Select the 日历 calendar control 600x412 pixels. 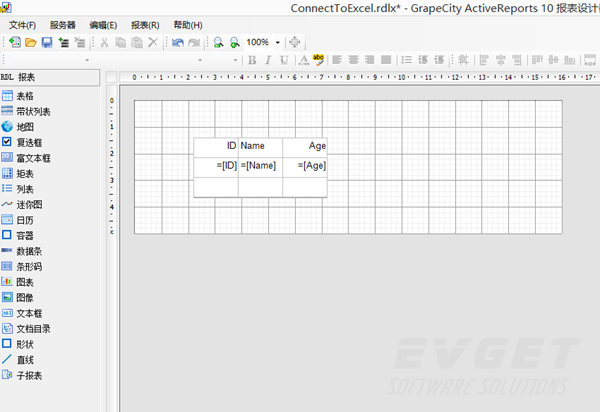(18, 220)
